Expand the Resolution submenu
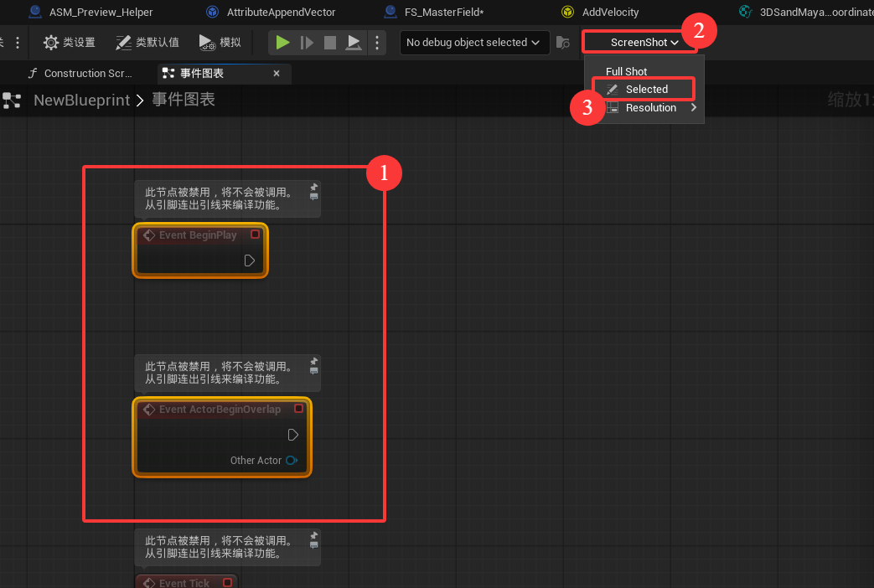Screen dimensions: 874x588 click(652, 107)
